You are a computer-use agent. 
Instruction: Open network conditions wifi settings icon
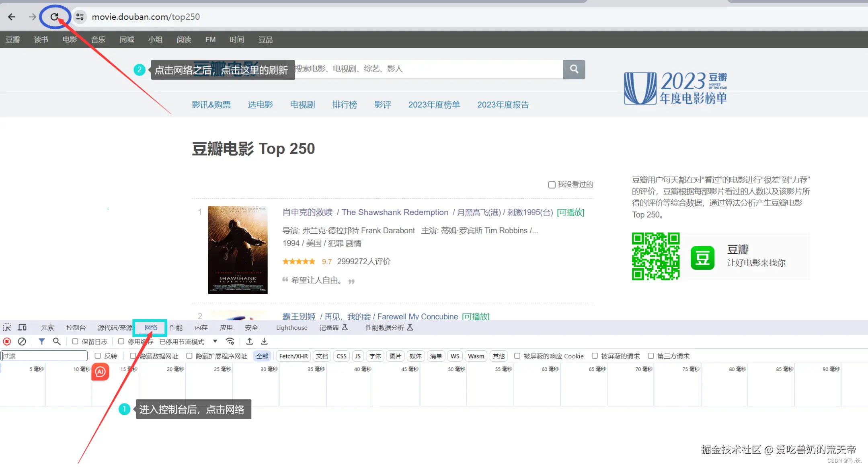230,342
